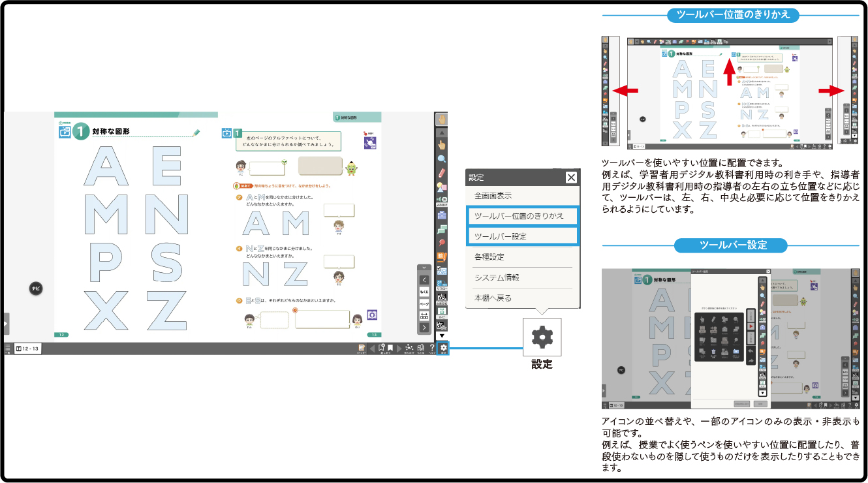Open the toolbox briefcase icon
The height and width of the screenshot is (483, 868).
tap(442, 215)
